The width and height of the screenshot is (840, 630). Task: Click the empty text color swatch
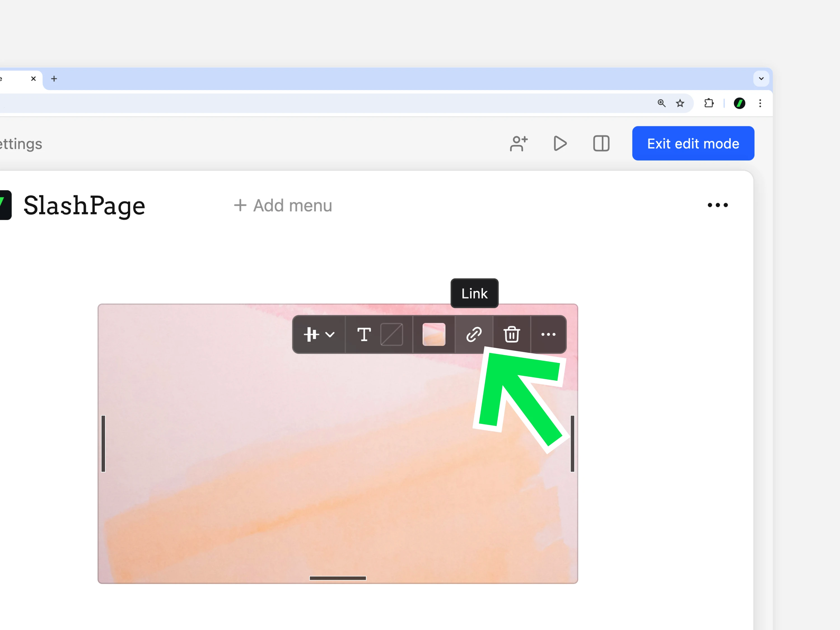pyautogui.click(x=391, y=335)
